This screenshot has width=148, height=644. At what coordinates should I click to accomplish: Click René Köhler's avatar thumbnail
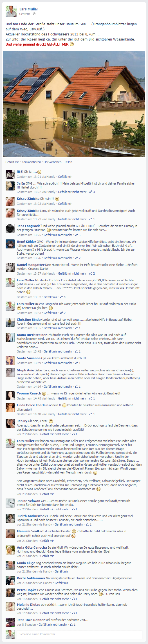(x=10, y=244)
